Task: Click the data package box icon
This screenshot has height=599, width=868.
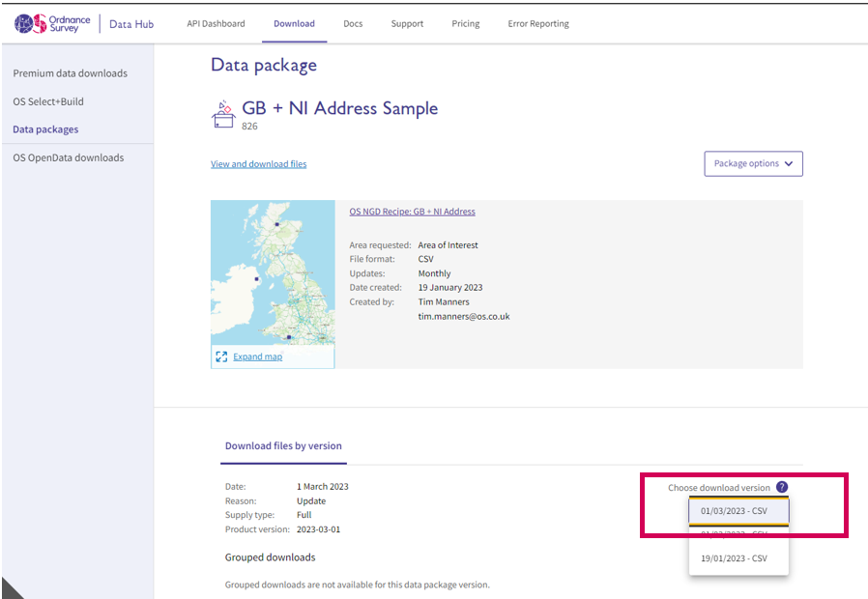Action: point(223,114)
